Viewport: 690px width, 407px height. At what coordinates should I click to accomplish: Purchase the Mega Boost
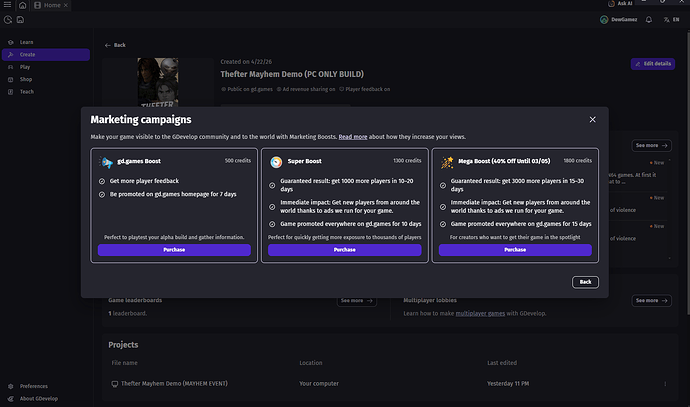(x=515, y=250)
